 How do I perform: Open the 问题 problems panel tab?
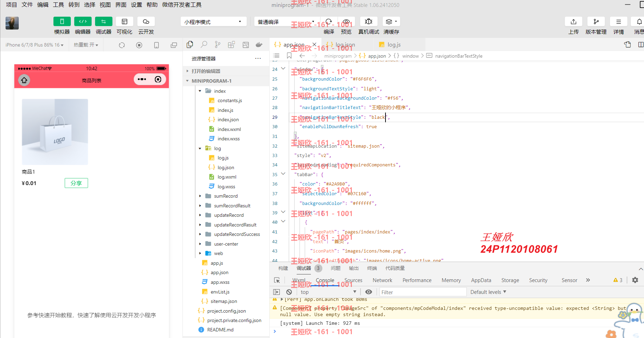pos(336,268)
